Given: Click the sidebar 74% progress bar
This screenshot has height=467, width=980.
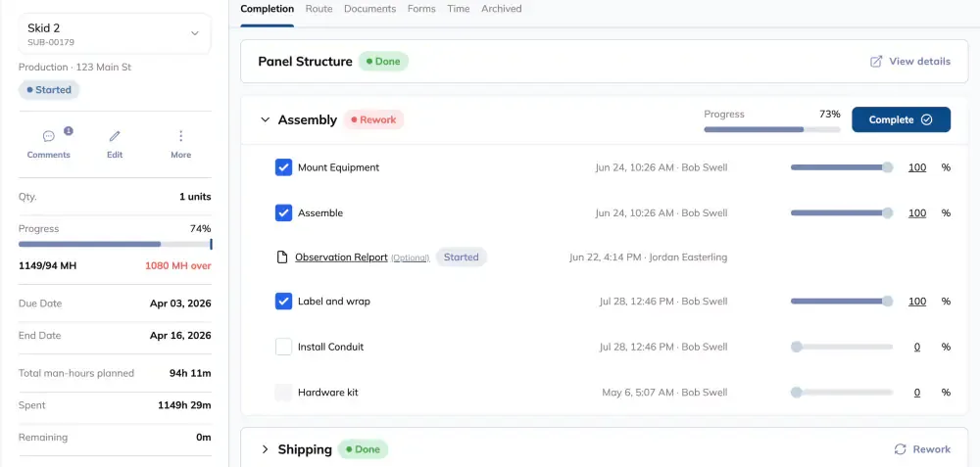Looking at the screenshot, I should [x=115, y=244].
